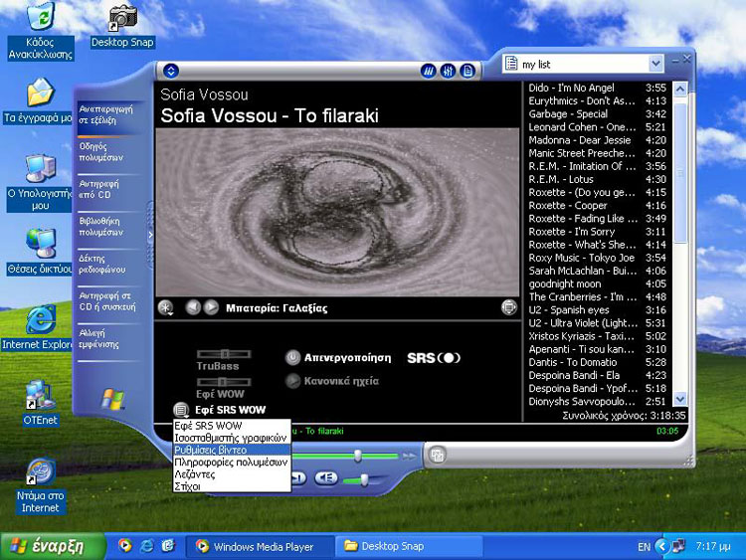
Task: Choose Ρυθμίσεις βίντεο in the popup menu
Action: (232, 451)
